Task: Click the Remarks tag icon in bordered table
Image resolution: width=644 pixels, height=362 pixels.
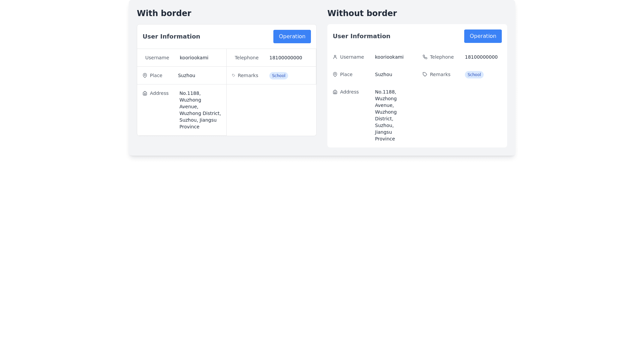Action: click(x=233, y=75)
